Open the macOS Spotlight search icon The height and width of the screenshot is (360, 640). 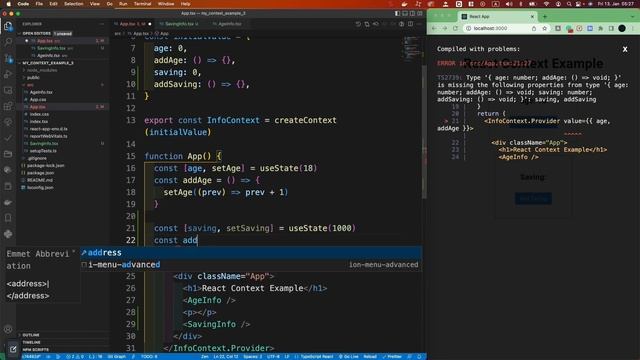point(569,4)
